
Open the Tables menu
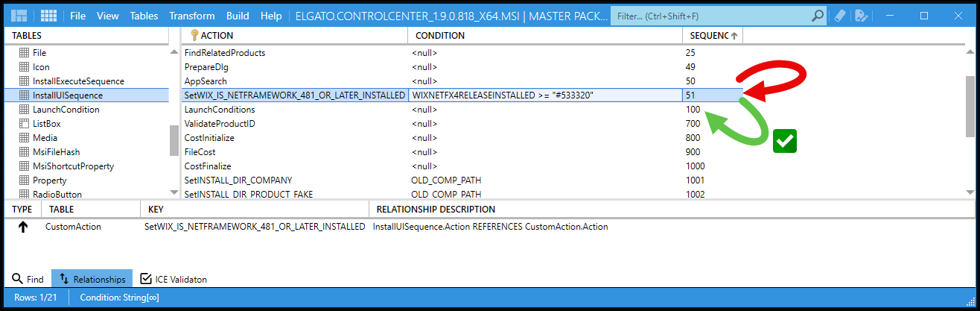tap(144, 16)
